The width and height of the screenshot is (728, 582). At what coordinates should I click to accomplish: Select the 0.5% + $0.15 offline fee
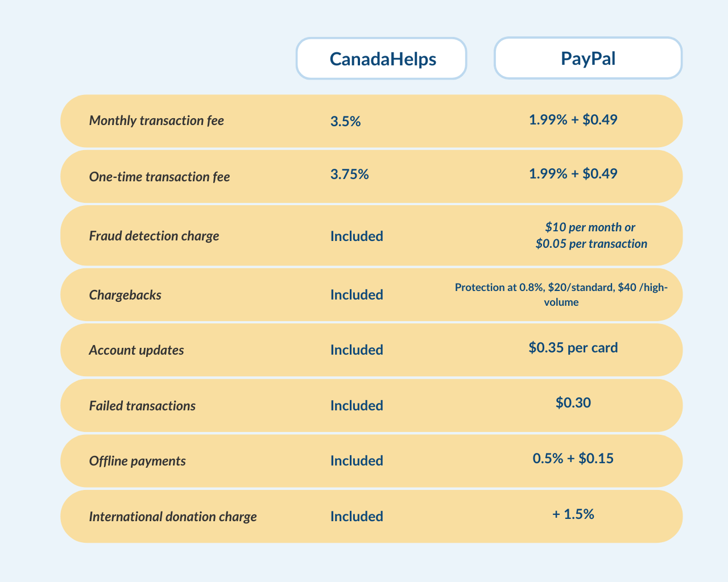click(x=573, y=458)
